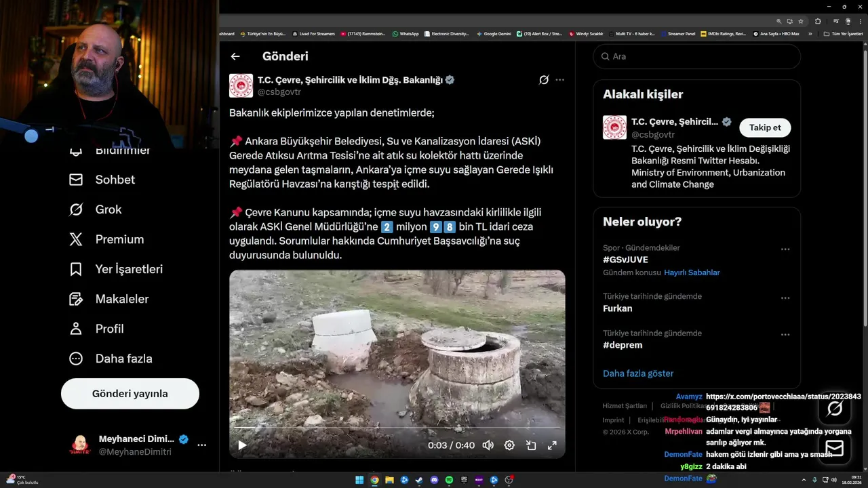Viewport: 868px width, 488px height.
Task: Open Hizmet Şartları footer link
Action: pos(625,406)
